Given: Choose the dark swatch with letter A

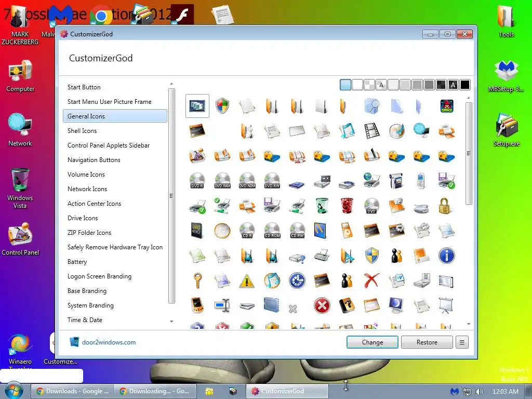Looking at the screenshot, I should pyautogui.click(x=453, y=85).
